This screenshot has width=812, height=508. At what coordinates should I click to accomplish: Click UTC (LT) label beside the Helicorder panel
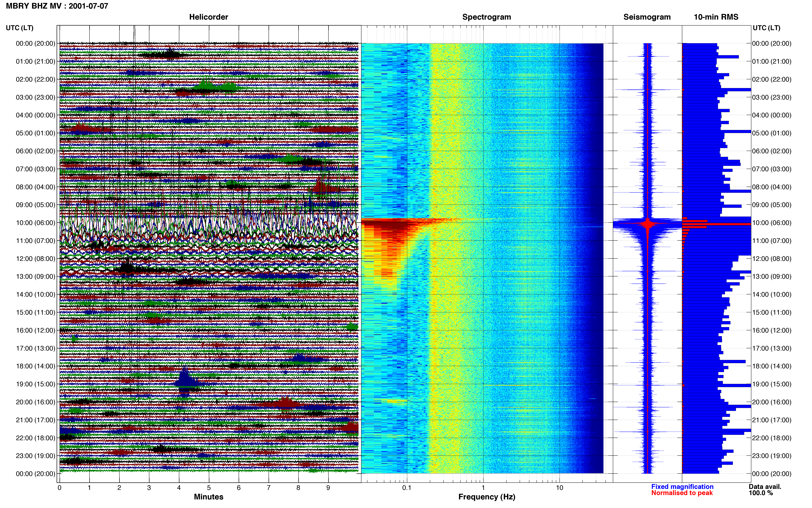coord(20,28)
